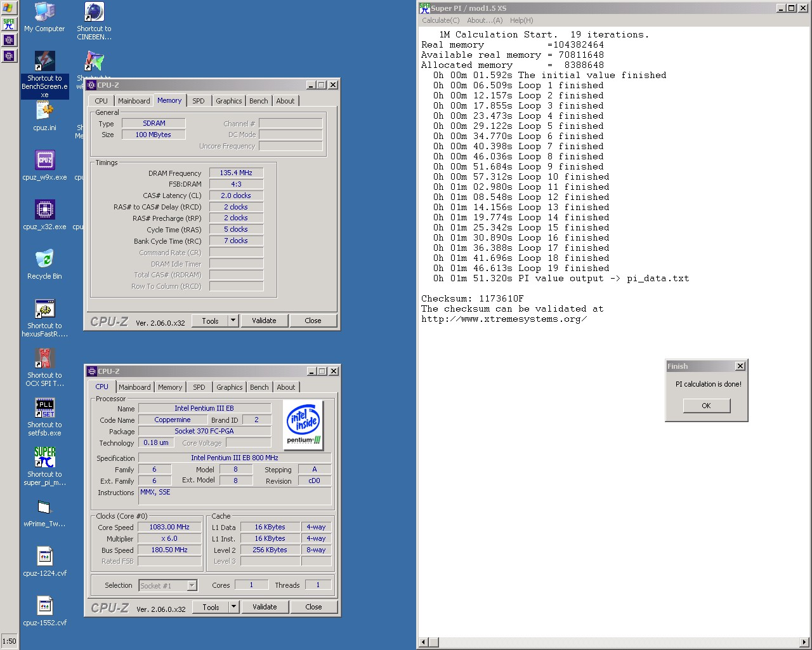Screen dimensions: 812x650
Task: Click the xtremesystems.org URL text
Action: [x=504, y=319]
